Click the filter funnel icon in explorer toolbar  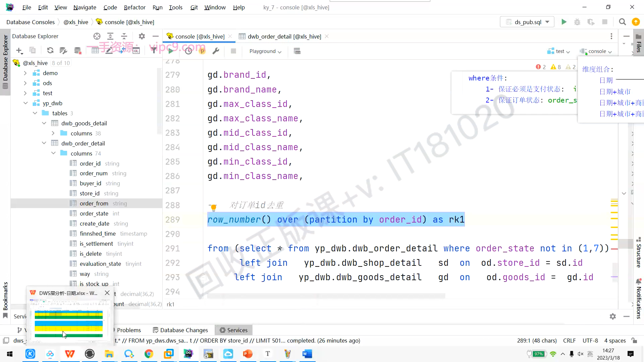(154, 51)
